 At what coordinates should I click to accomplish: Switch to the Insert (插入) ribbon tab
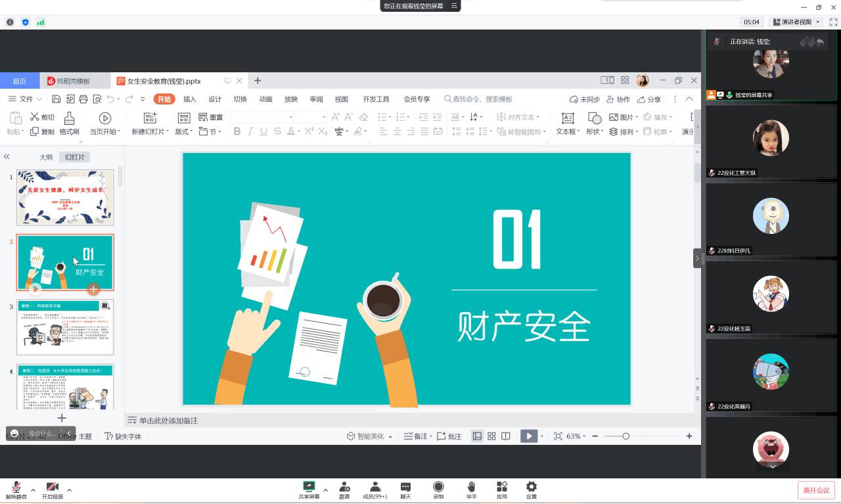pyautogui.click(x=190, y=99)
